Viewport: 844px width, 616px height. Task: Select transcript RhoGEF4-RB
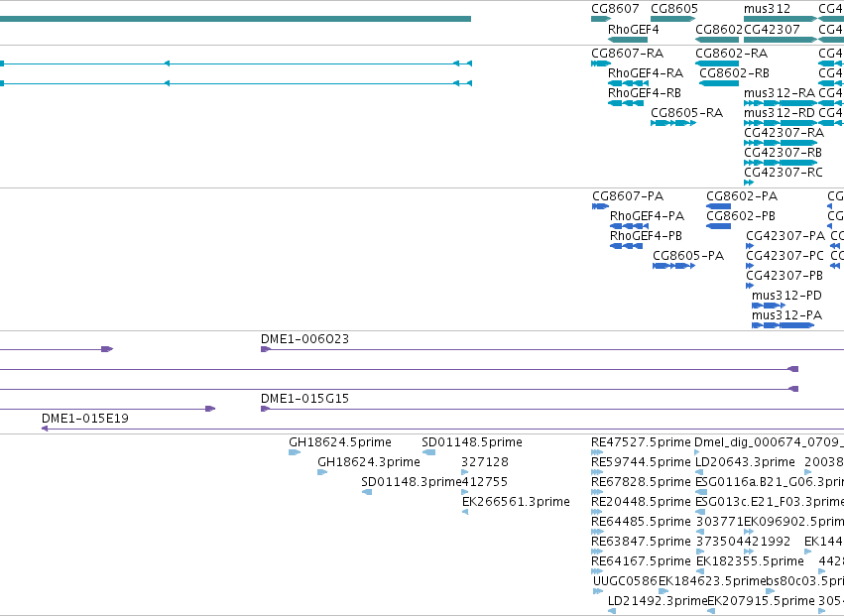pos(645,93)
